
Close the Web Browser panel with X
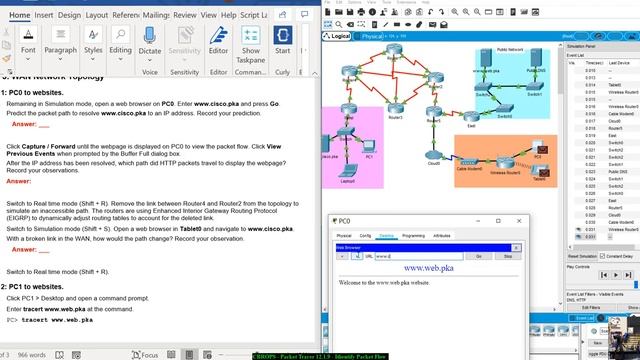(516, 248)
